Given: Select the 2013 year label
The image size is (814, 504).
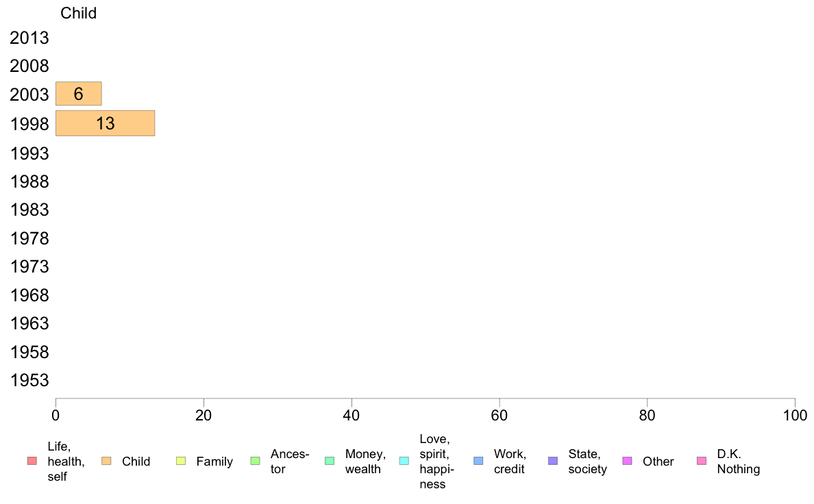Looking at the screenshot, I should 29,38.
